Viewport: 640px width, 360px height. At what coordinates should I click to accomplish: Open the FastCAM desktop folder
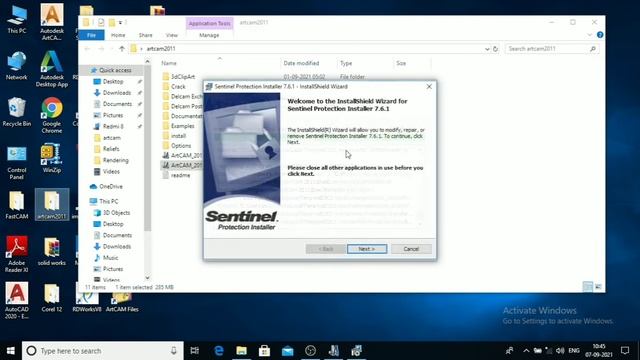tap(17, 205)
